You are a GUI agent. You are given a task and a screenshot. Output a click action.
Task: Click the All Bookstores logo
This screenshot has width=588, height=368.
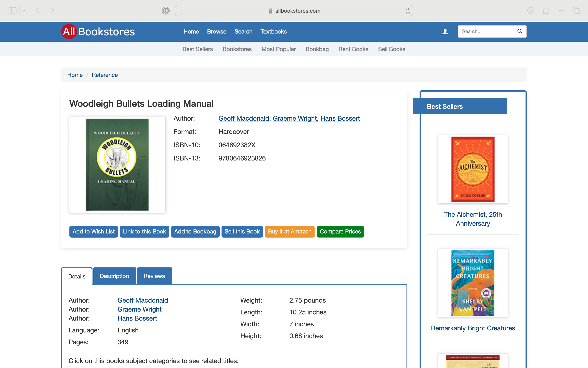tap(98, 32)
